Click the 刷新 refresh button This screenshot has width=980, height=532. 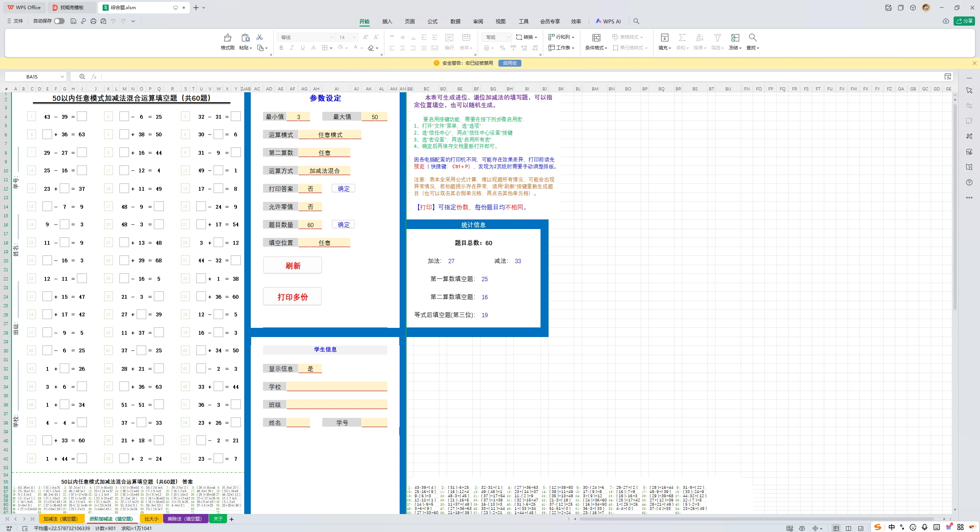tap(292, 265)
